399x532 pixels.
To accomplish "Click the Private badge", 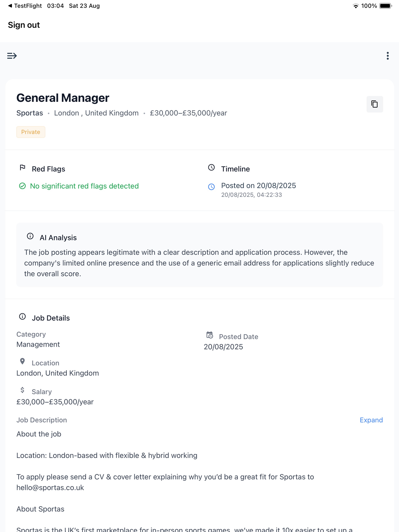I will (31, 132).
